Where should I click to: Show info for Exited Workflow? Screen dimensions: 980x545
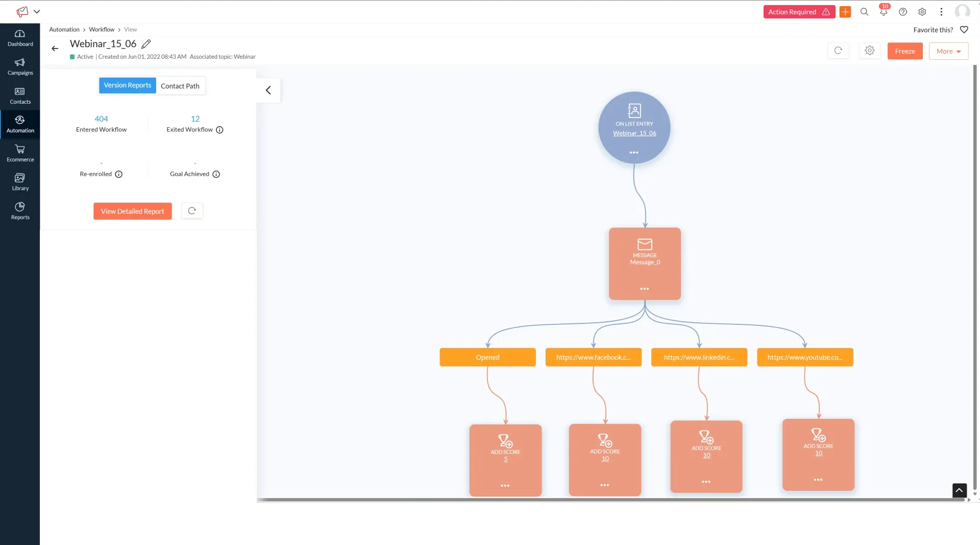[x=219, y=130]
